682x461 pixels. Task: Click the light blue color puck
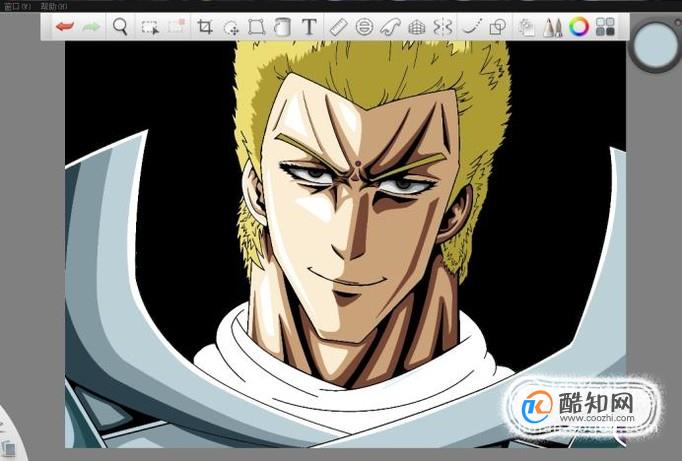tap(654, 47)
